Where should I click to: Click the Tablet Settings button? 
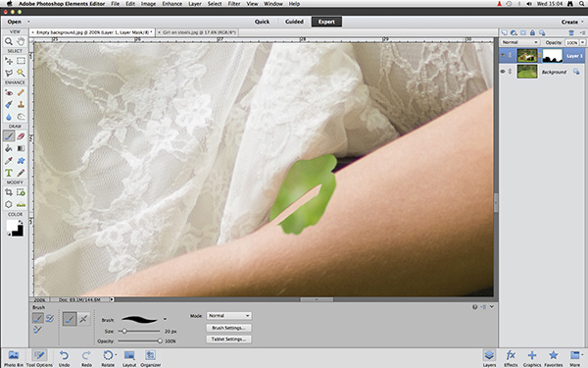click(229, 340)
